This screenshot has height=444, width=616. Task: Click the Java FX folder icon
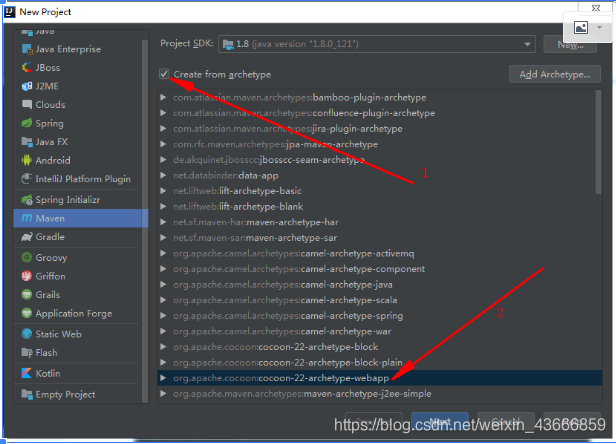click(27, 141)
